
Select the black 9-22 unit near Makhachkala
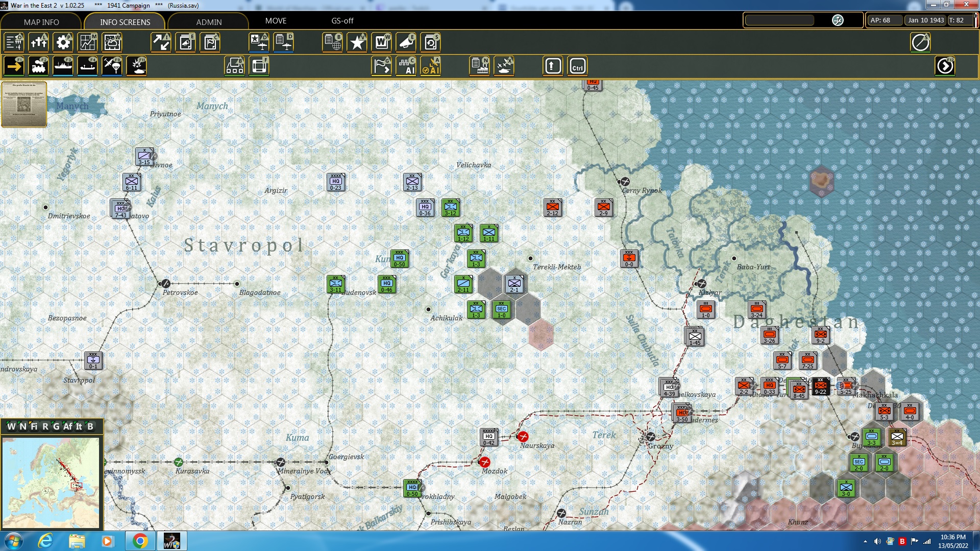pyautogui.click(x=821, y=386)
